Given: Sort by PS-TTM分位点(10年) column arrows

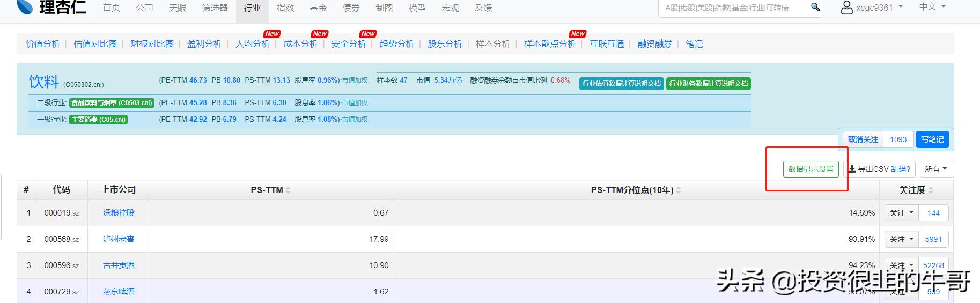Looking at the screenshot, I should click(x=679, y=190).
